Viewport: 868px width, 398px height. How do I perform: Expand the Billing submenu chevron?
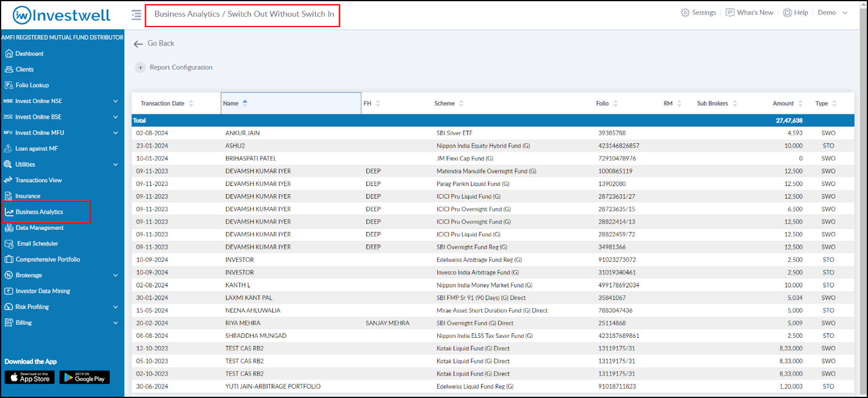coord(116,323)
